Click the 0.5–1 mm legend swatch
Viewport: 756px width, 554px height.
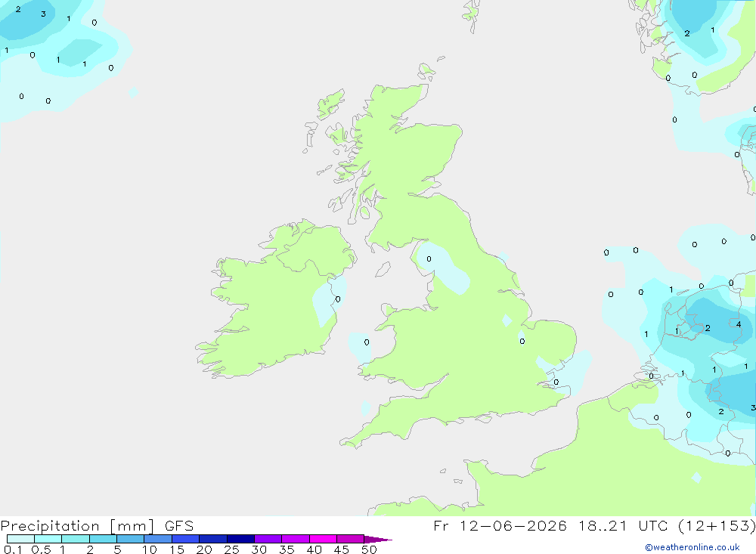[48, 539]
